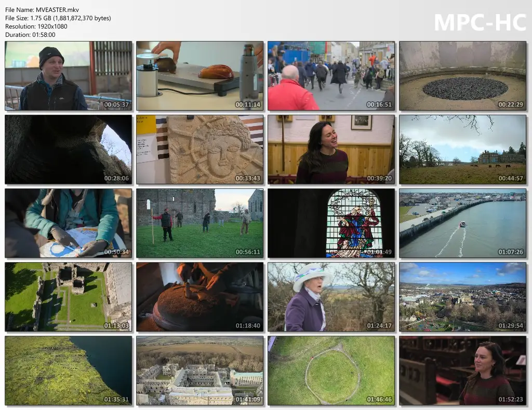Select the dark cave frame at 00:28:06
Screen dimensions: 532x410
pyautogui.click(x=69, y=149)
